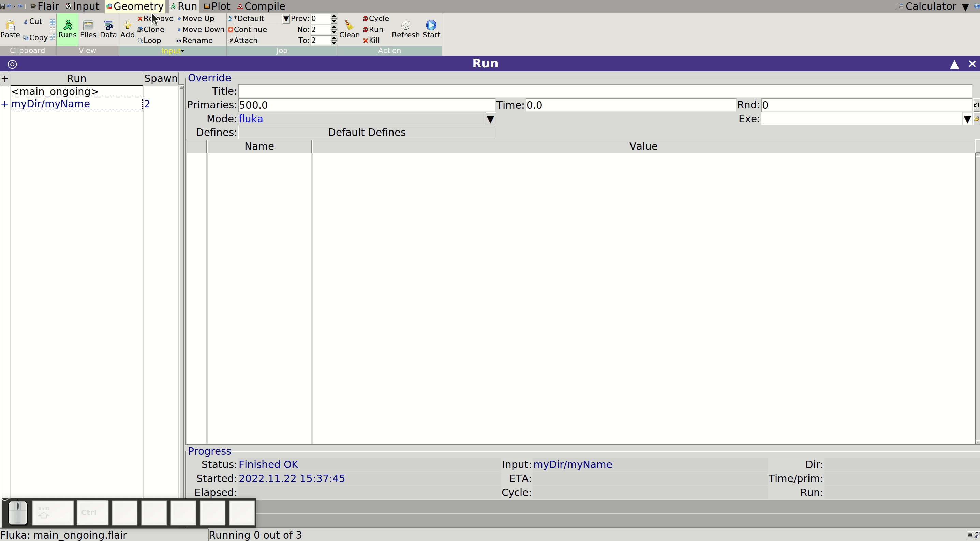Kill the running job
The image size is (980, 541).
[x=371, y=40]
